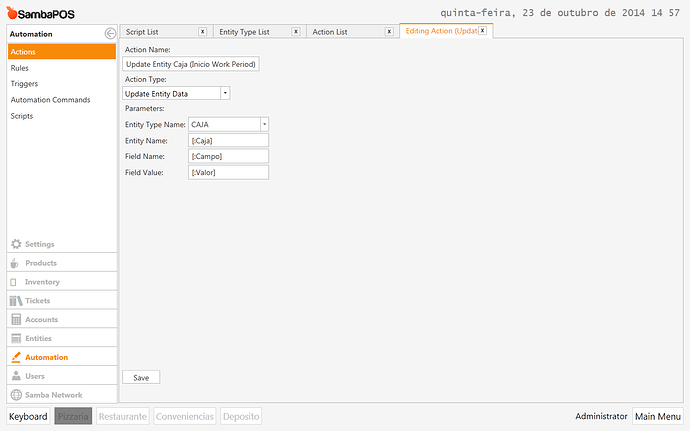
Task: Close the Editing Action tab
Action: tap(483, 30)
